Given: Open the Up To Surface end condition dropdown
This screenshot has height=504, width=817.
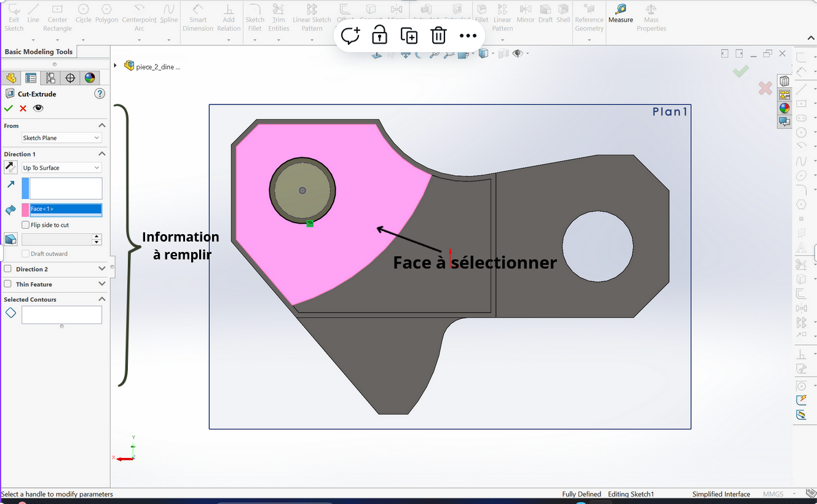Looking at the screenshot, I should click(x=61, y=167).
